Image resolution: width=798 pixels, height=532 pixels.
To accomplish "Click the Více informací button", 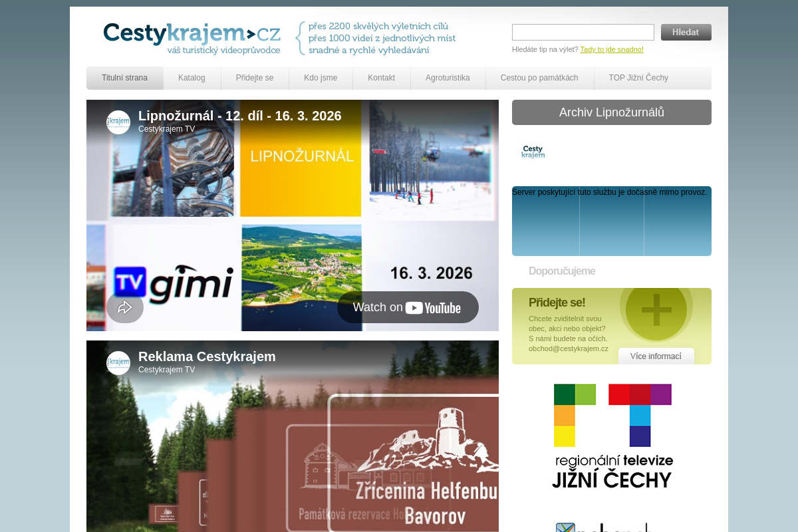I will click(x=656, y=356).
